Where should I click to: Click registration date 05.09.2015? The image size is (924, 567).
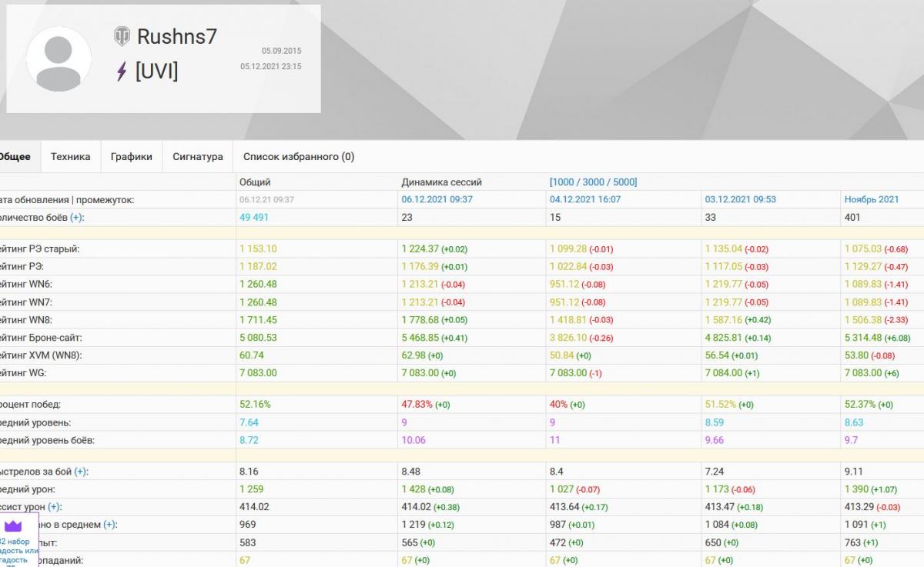(281, 51)
